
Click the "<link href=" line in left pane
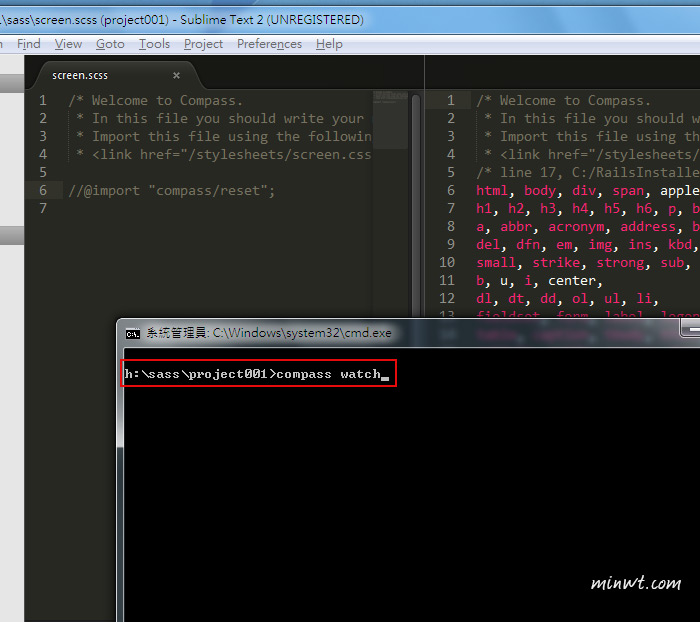point(223,154)
